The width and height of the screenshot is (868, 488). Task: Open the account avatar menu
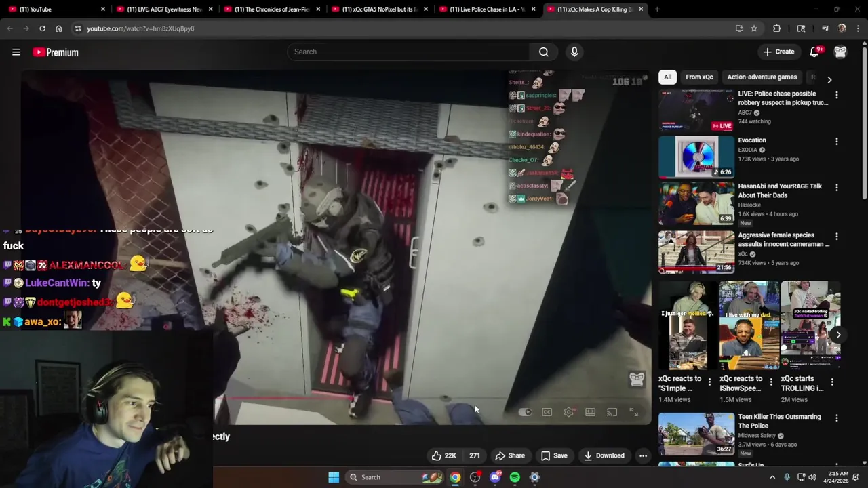(x=840, y=52)
